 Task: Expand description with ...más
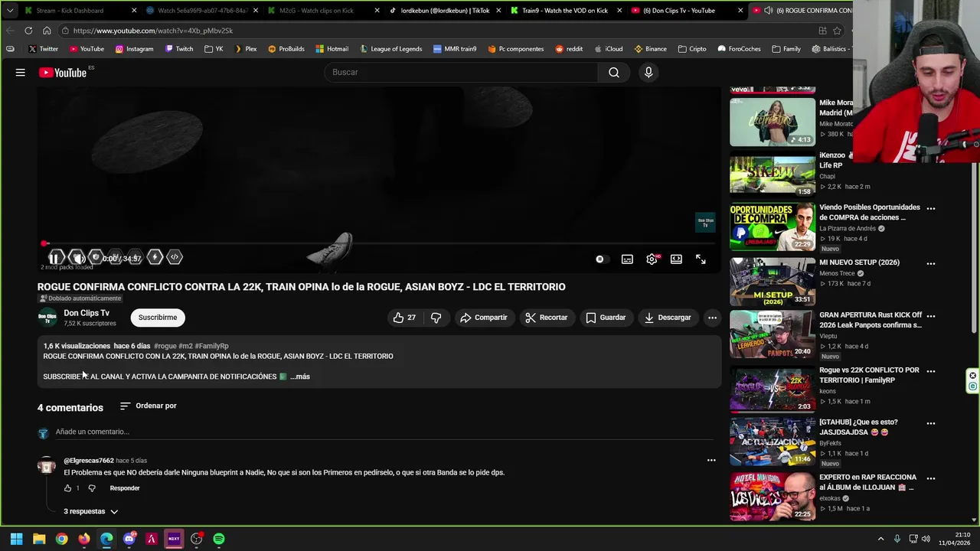coord(300,377)
